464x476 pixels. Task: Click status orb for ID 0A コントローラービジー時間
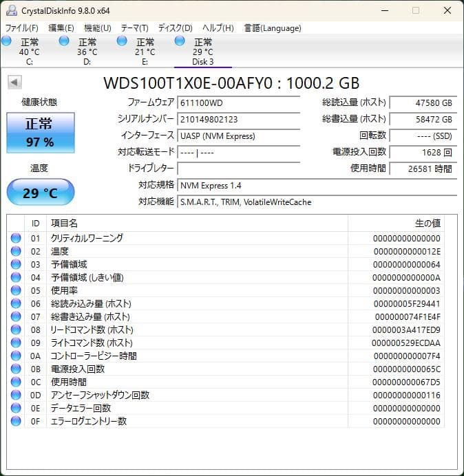(16, 356)
